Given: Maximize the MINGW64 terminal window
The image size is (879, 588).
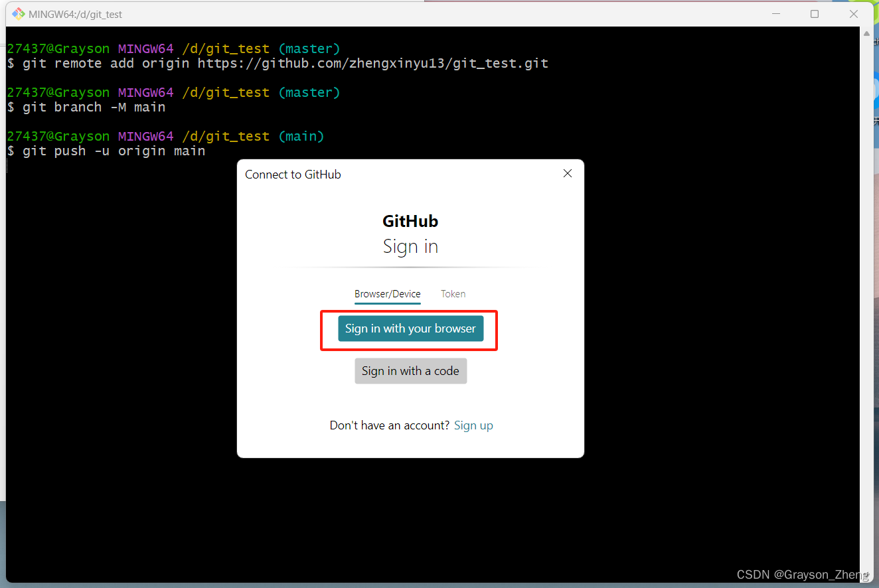Looking at the screenshot, I should pyautogui.click(x=815, y=14).
